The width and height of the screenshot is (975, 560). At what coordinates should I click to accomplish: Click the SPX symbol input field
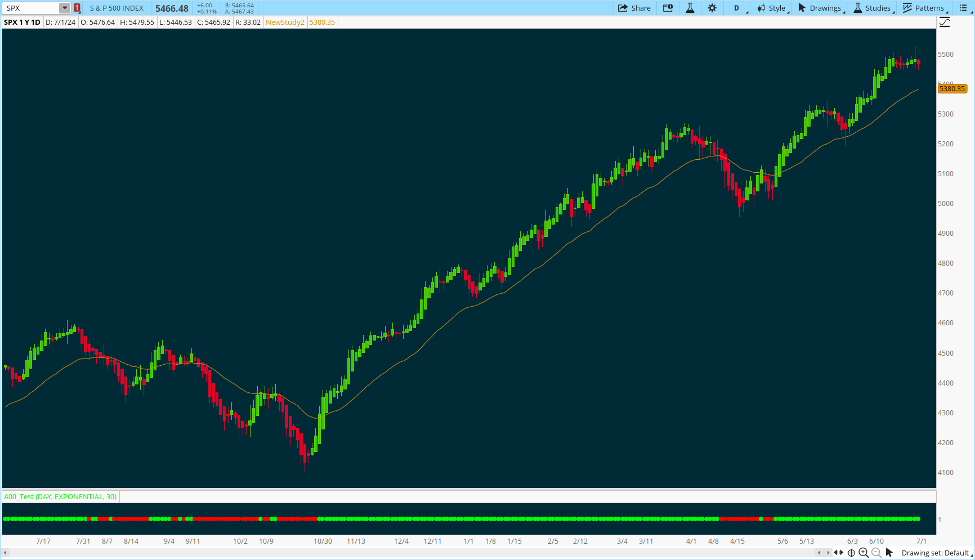(32, 8)
